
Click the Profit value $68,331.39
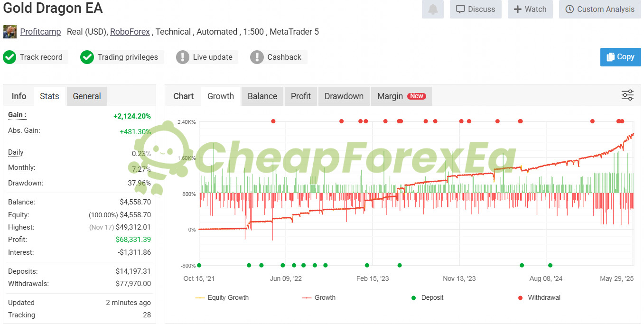click(133, 240)
